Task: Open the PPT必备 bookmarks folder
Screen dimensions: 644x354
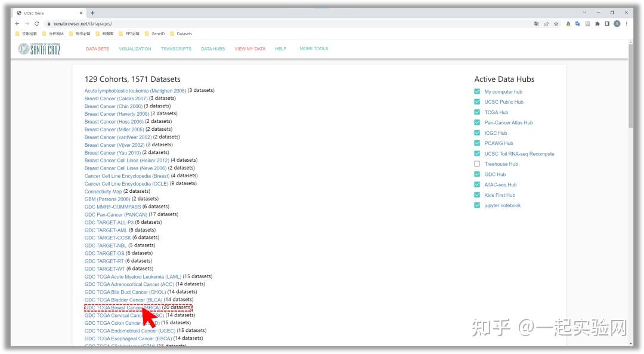Action: [x=129, y=33]
